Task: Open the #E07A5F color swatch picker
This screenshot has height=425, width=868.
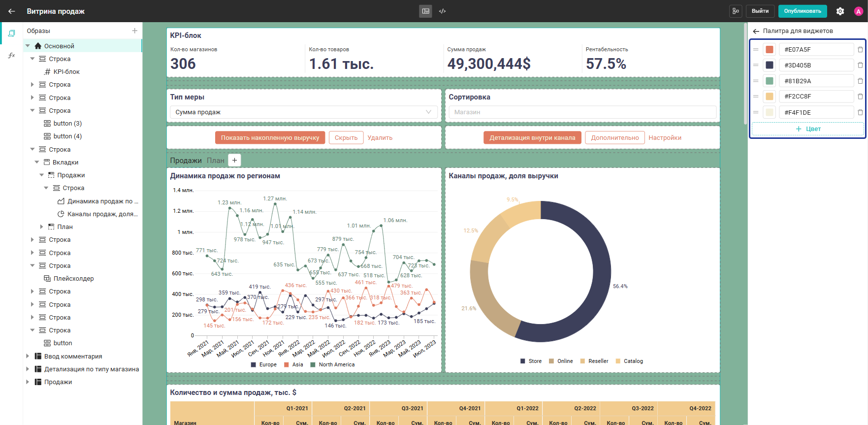Action: tap(770, 49)
